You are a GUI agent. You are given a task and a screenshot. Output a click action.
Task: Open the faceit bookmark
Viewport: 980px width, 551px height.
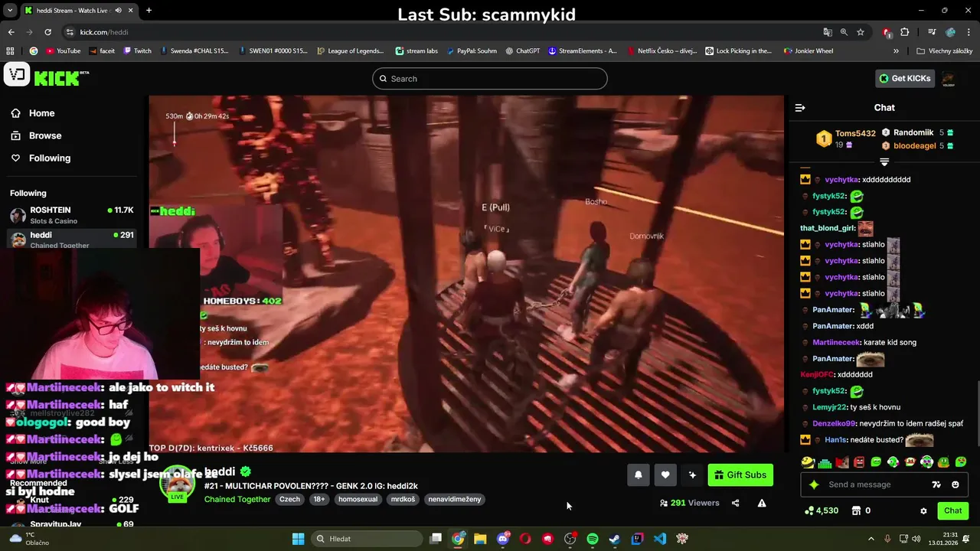pos(101,51)
